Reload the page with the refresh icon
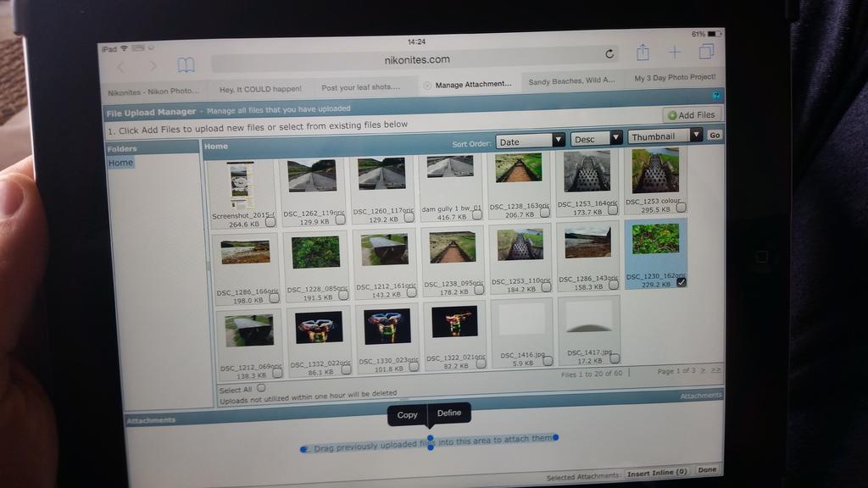The width and height of the screenshot is (868, 488). (609, 54)
